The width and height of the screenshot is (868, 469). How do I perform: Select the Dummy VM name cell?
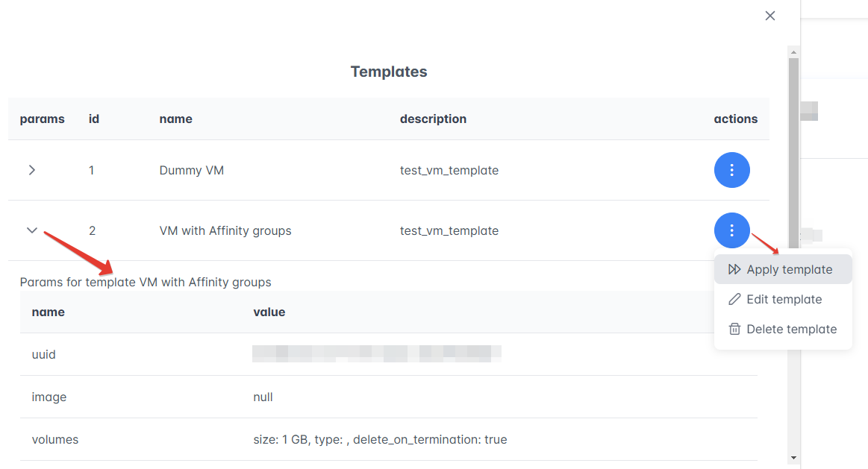pyautogui.click(x=192, y=171)
